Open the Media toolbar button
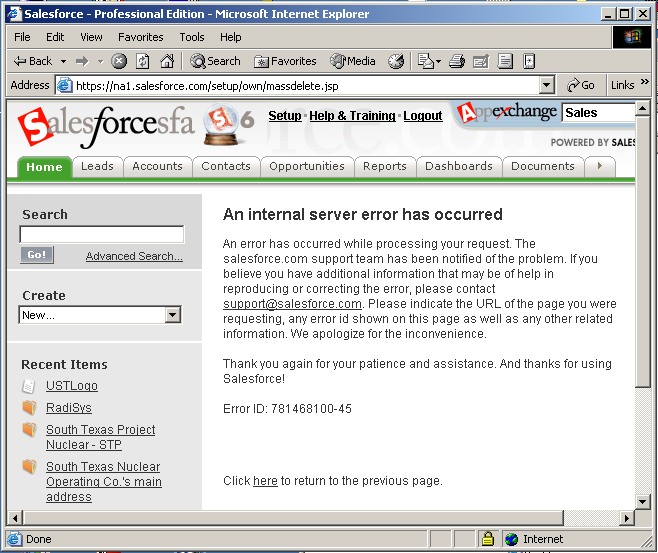This screenshot has height=553, width=658. [x=352, y=61]
